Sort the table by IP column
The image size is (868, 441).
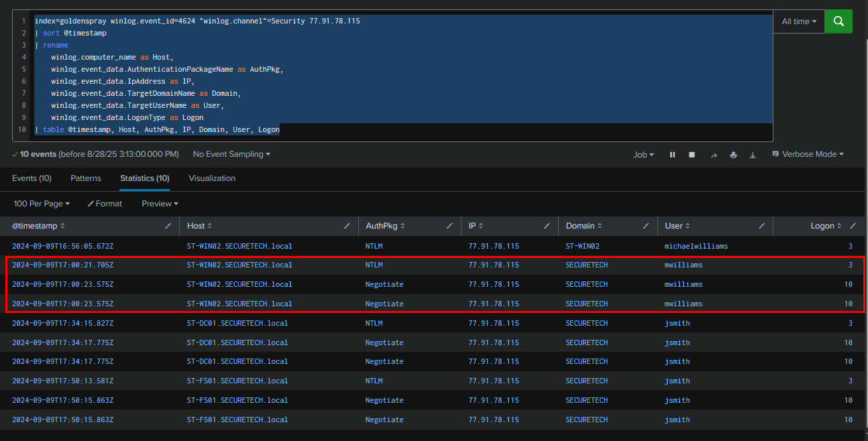(x=476, y=227)
